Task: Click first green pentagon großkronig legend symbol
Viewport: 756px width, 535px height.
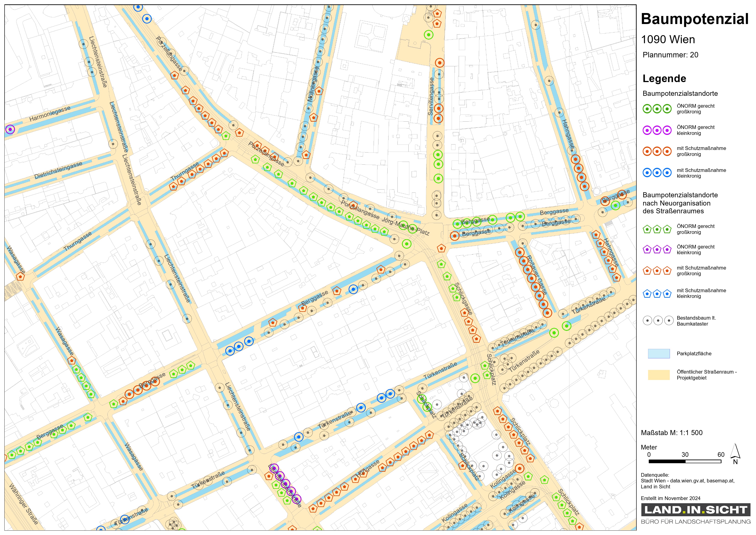Action: [x=647, y=229]
